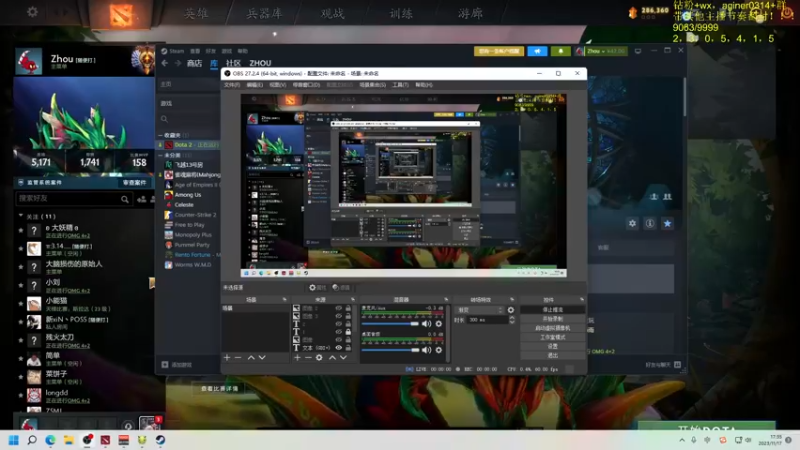Viewport: 800px width, 450px height.
Task: Toggle favorite star for friend 简单
Action: [x=21, y=359]
